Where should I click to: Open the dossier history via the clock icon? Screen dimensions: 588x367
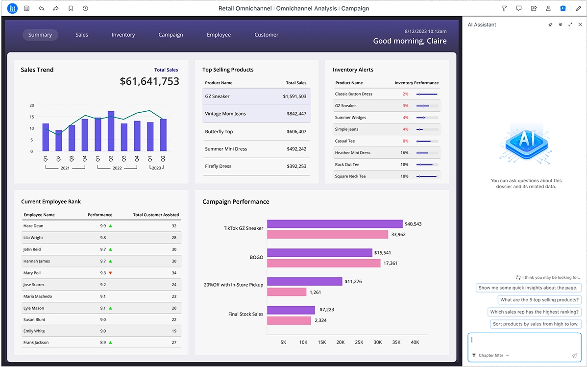coord(85,8)
